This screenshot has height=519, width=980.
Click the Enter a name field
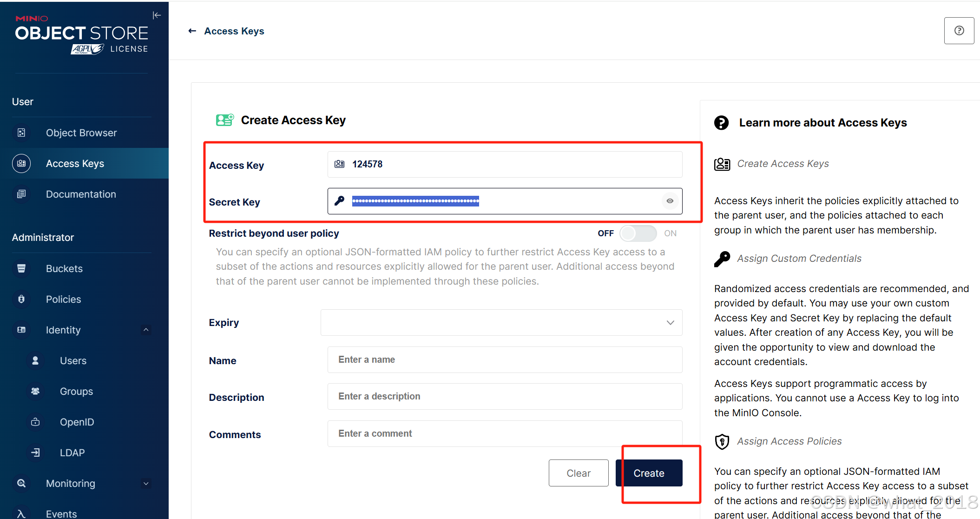505,360
